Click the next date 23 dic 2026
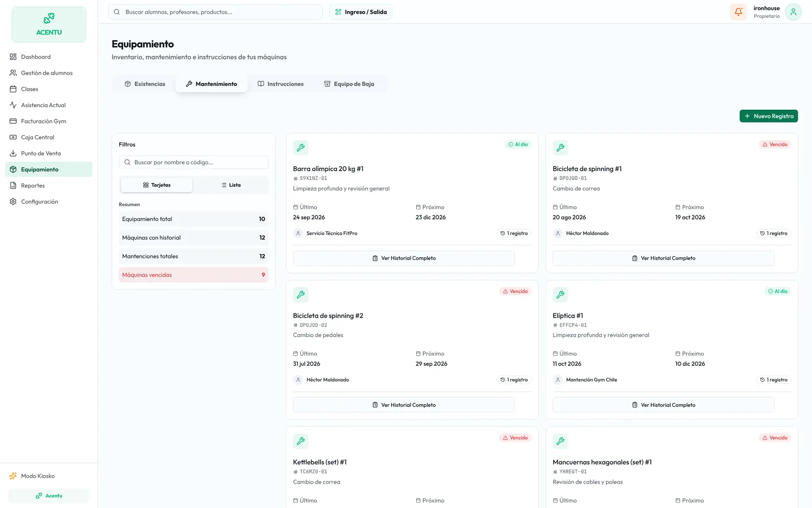Image resolution: width=812 pixels, height=508 pixels. point(431,217)
